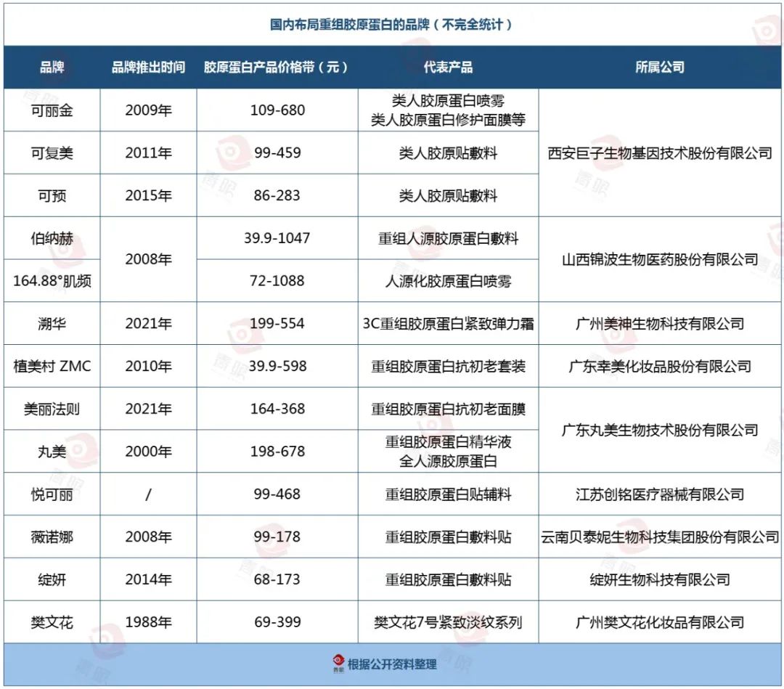Click the company 山西锦波生物医药股份有限公司
784x689 pixels.
coord(660,259)
